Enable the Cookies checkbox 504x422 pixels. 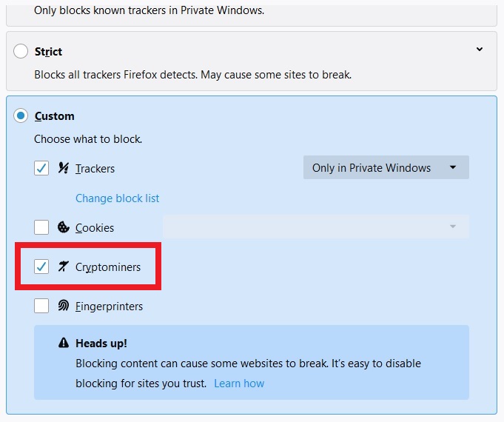41,227
